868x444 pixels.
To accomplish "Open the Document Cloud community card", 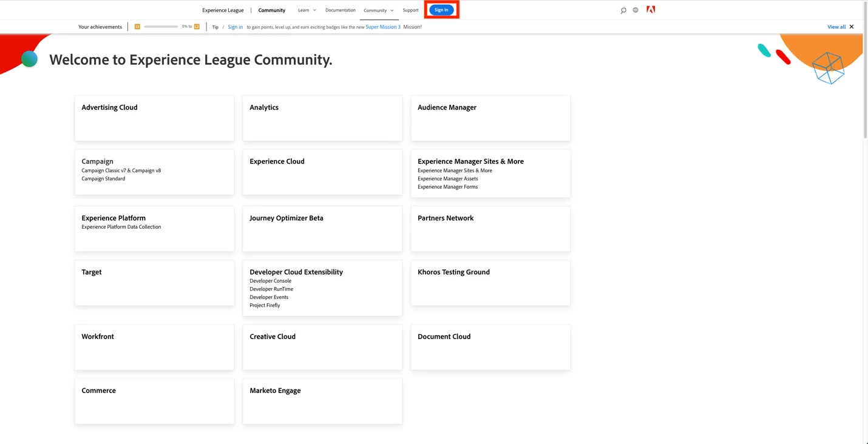I will click(x=490, y=348).
